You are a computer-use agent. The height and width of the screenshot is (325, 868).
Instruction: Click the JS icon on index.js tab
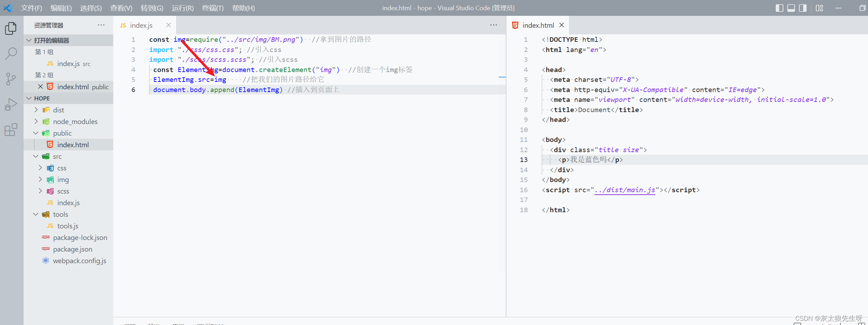point(123,25)
